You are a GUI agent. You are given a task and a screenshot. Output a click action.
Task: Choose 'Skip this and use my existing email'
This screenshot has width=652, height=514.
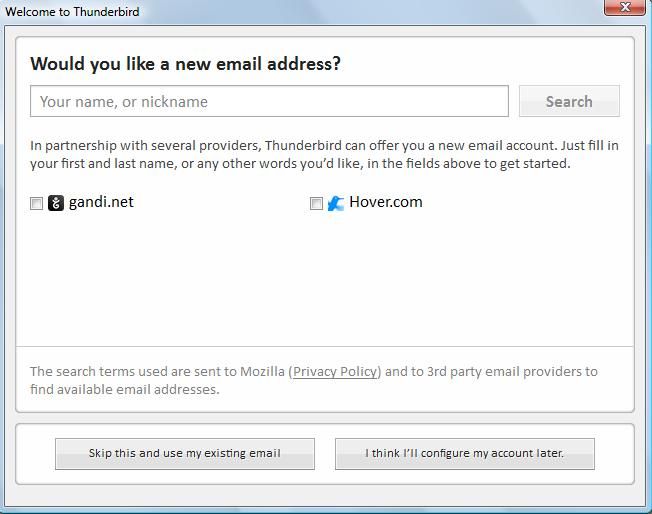pos(185,453)
